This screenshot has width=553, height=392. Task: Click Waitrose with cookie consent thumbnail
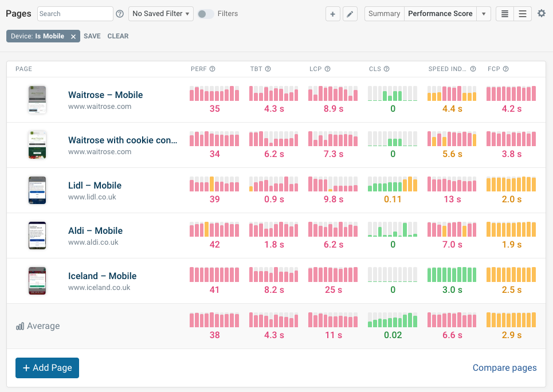coord(37,145)
